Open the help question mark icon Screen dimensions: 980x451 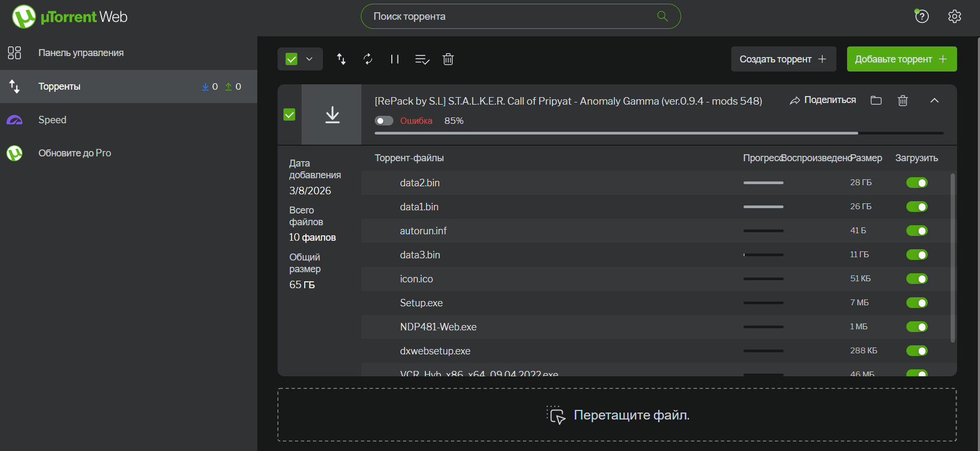[922, 17]
